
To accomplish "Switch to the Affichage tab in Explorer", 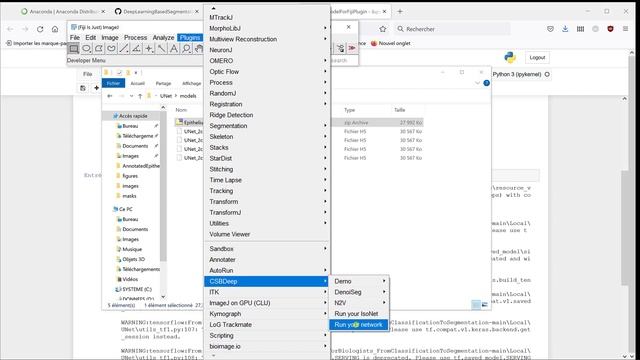I will pos(191,83).
